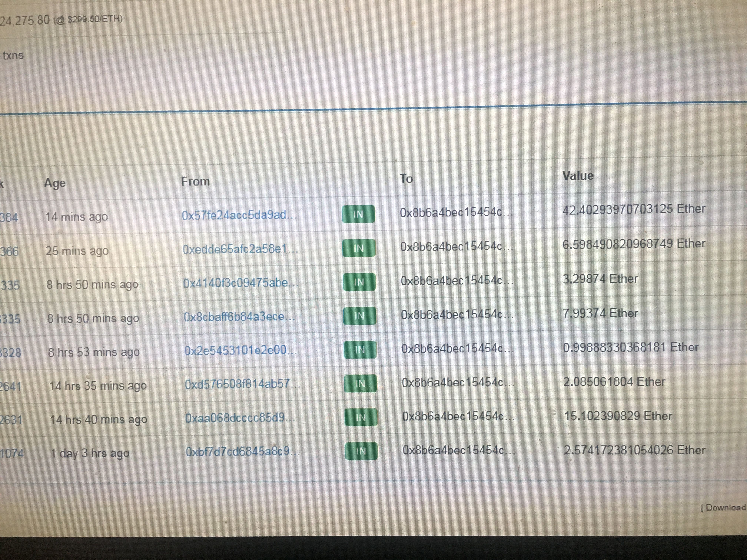Select the 25 mins ago age cell
This screenshot has width=747, height=560.
click(x=77, y=251)
